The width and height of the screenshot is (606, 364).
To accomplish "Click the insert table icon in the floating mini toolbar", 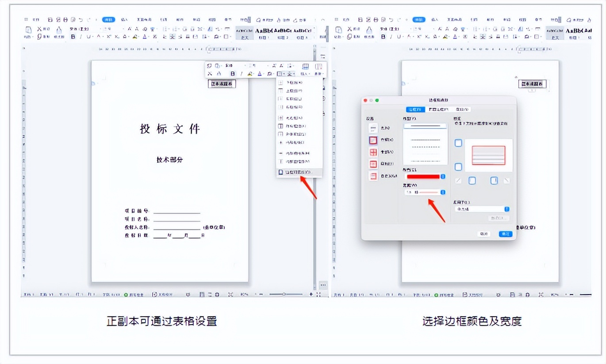I will click(x=305, y=67).
